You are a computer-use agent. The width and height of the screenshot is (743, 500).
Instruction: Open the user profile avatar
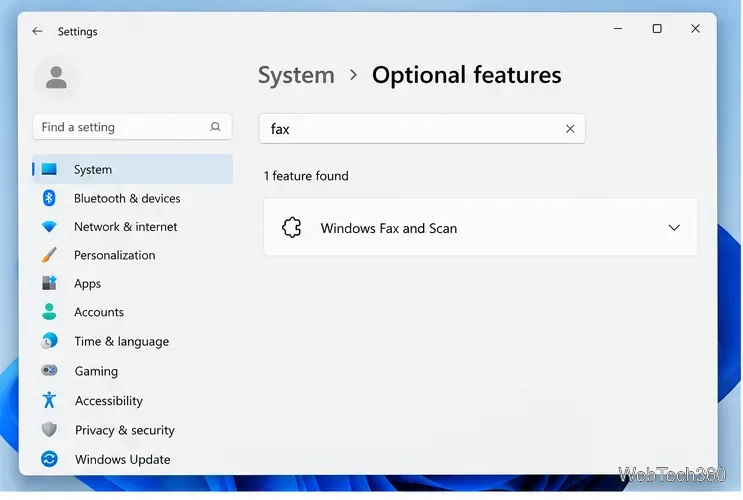[56, 78]
